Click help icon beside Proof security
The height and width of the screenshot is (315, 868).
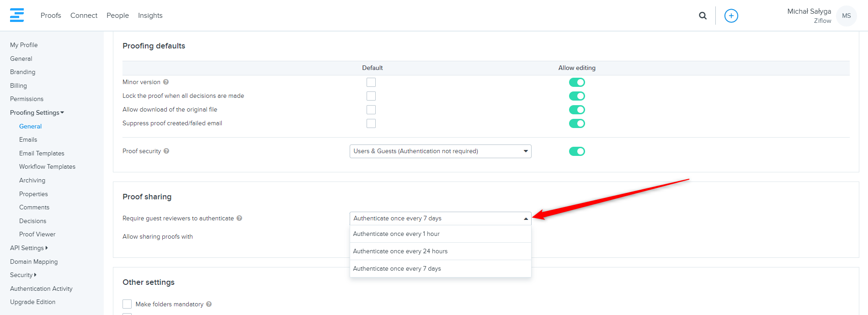click(x=166, y=151)
